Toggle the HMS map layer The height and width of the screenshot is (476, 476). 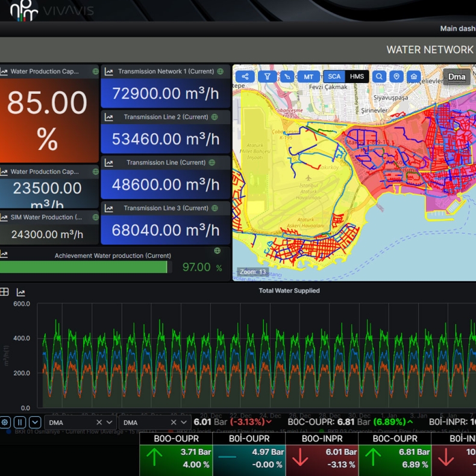[357, 77]
